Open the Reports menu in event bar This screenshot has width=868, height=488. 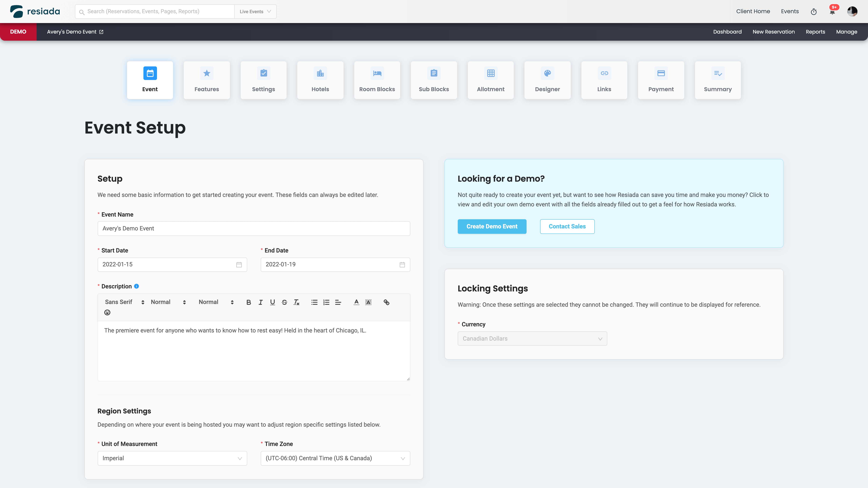815,32
